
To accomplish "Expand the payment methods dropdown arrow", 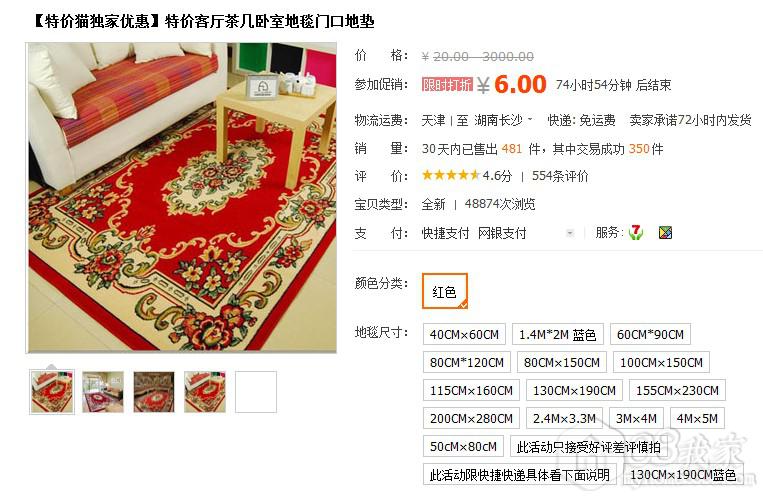I will (570, 234).
